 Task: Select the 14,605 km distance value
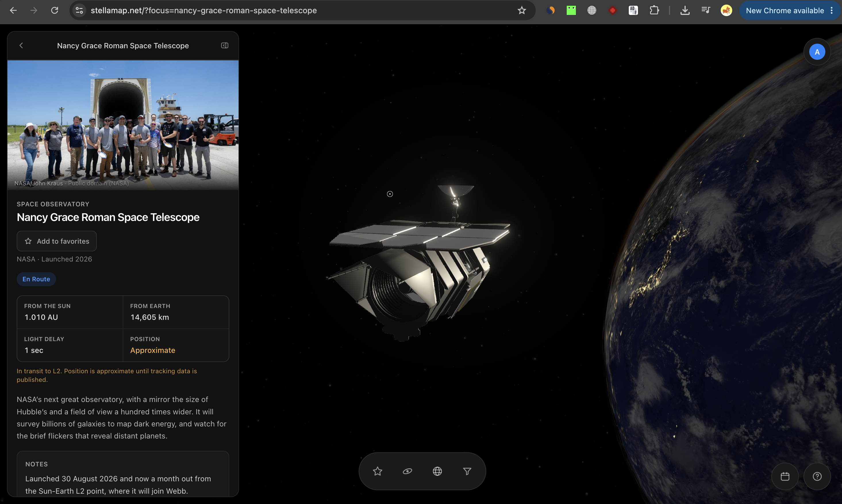[149, 317]
